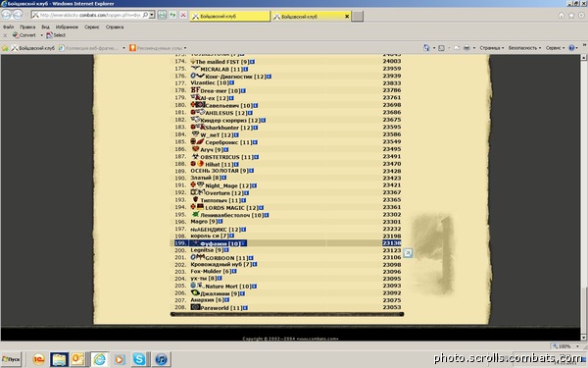Click the info icon beside Paraworld [11]
The width and height of the screenshot is (588, 368).
(x=245, y=308)
